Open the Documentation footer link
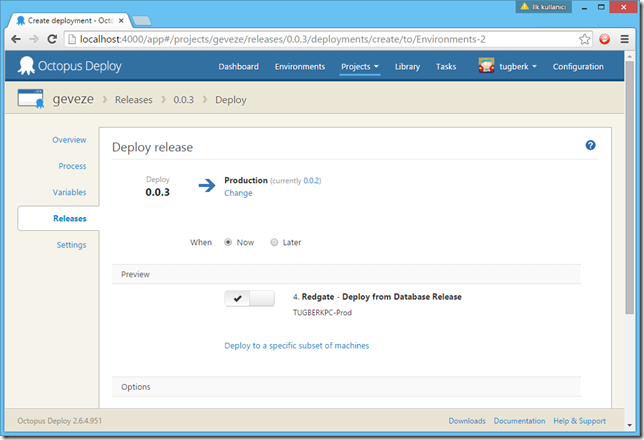The height and width of the screenshot is (440, 644). click(x=520, y=421)
